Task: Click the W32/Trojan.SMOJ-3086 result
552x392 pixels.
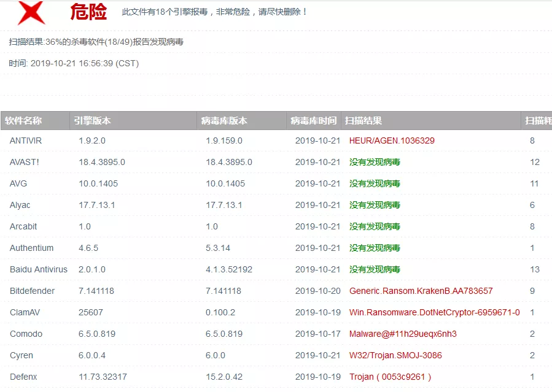Action: (395, 355)
